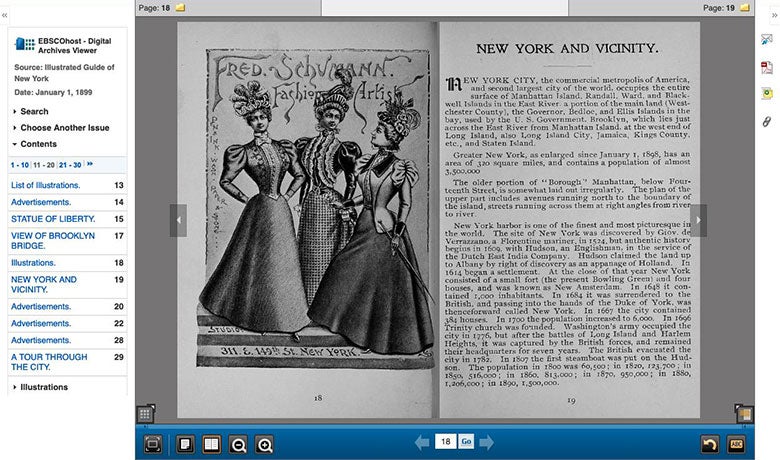Click the permalink chain icon
Image resolution: width=780 pixels, height=460 pixels.
tap(767, 121)
